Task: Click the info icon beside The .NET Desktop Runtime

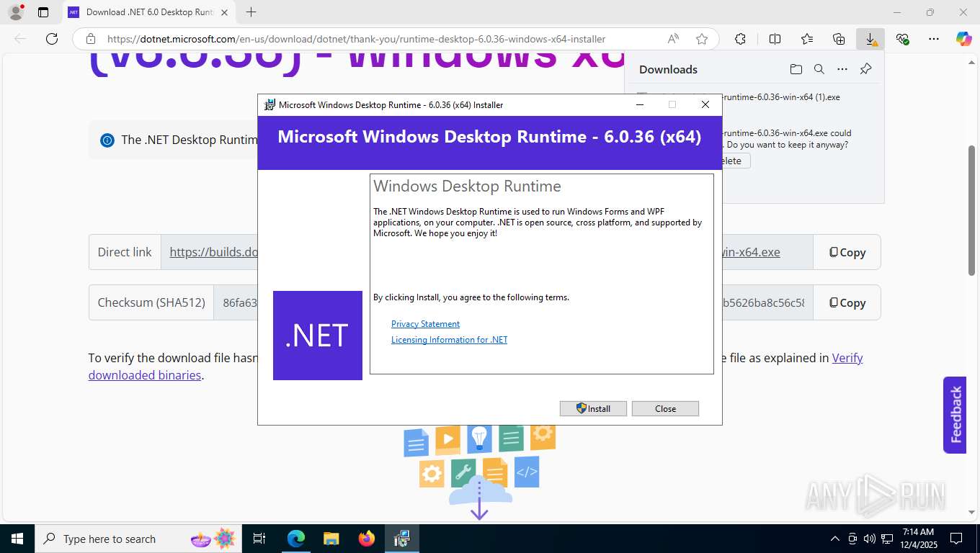Action: point(107,140)
